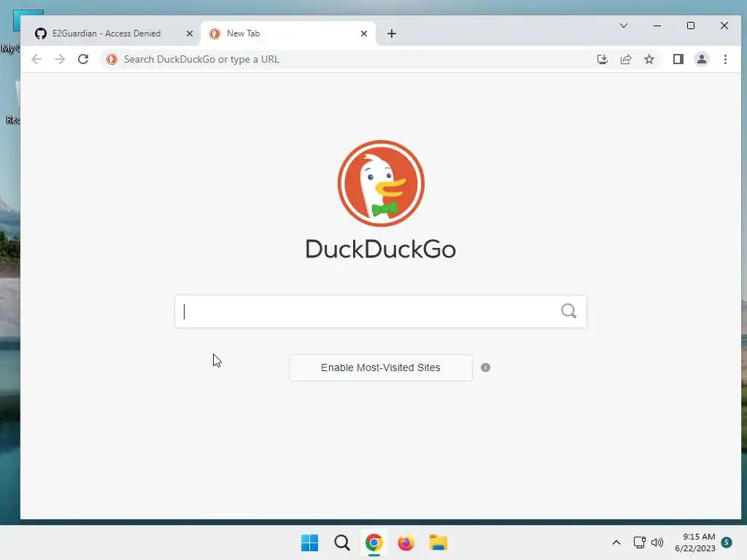Screen dimensions: 747x560
Task: Open the Windows Start menu
Action: 309,542
